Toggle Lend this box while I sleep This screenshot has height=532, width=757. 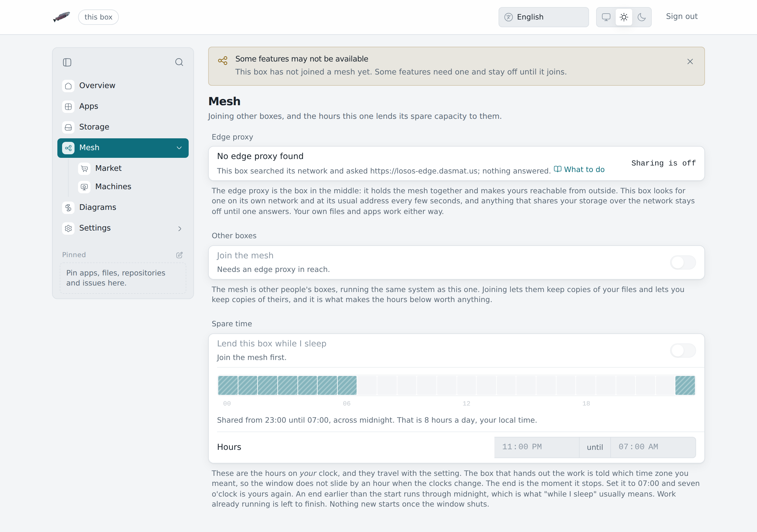683,351
